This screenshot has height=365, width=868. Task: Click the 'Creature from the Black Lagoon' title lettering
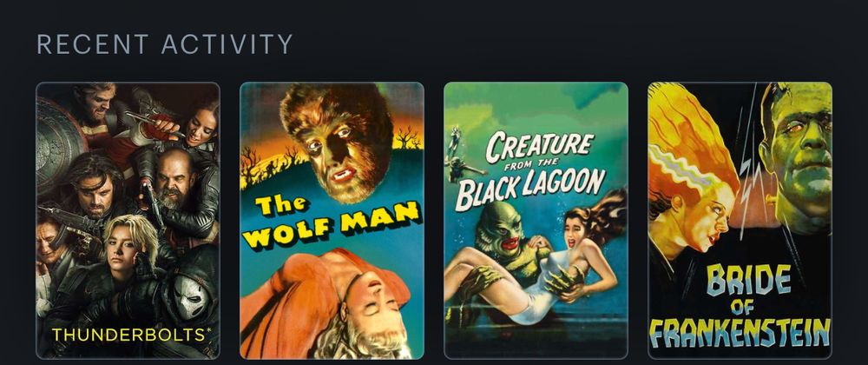[529, 169]
